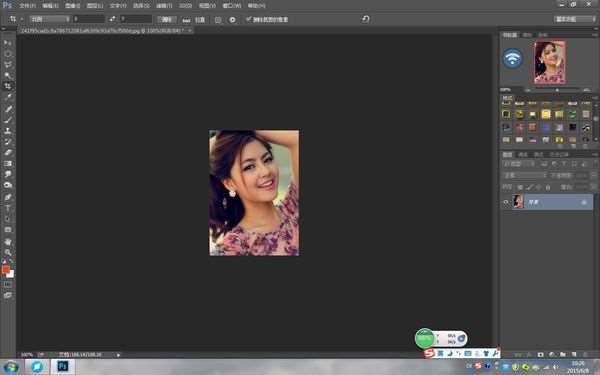Select the Eyedropper tool
Screen dimensions: 600x375
[x=8, y=97]
